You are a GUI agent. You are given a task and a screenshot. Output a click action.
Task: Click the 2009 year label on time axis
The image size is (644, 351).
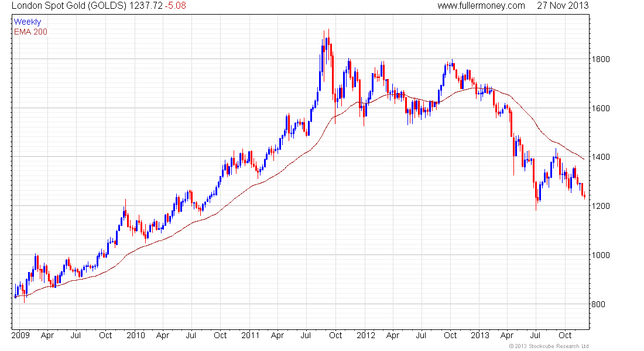point(20,335)
